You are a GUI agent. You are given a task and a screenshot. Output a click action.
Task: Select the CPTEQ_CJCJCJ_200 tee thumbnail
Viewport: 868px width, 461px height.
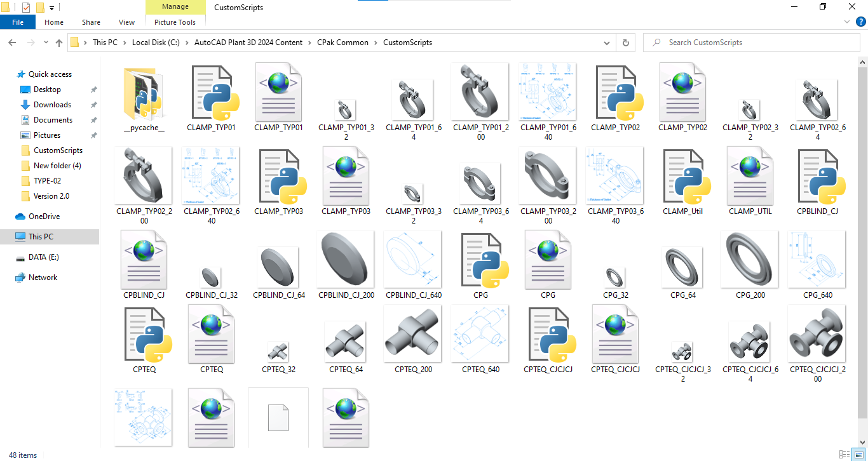(818, 334)
